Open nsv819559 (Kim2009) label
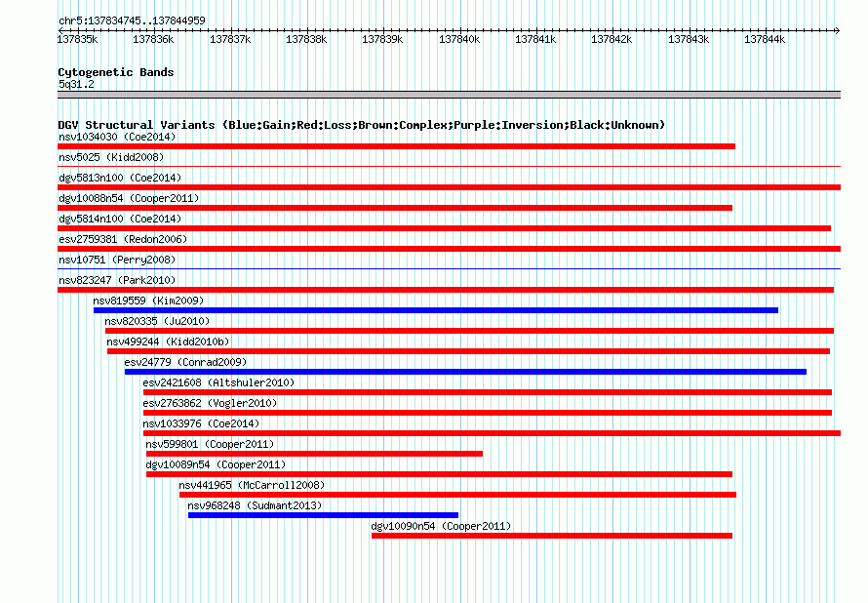Viewport: 868px width, 603px height. (x=148, y=301)
